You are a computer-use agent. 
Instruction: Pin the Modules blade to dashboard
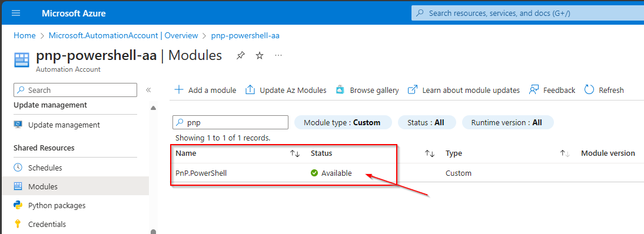coord(240,56)
